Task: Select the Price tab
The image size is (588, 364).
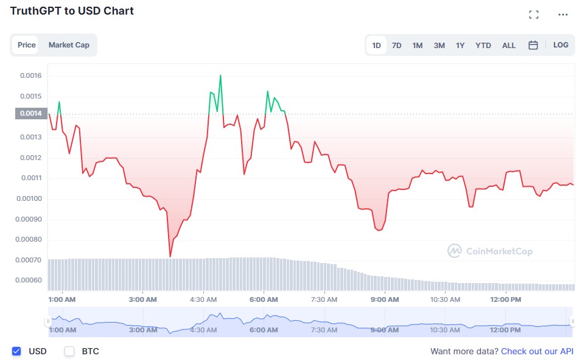Action: [x=27, y=44]
